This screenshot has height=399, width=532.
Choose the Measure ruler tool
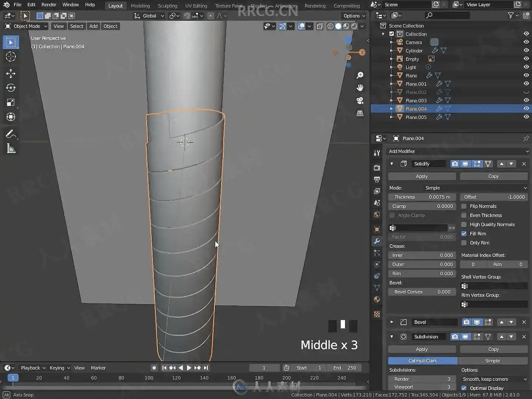(11, 149)
